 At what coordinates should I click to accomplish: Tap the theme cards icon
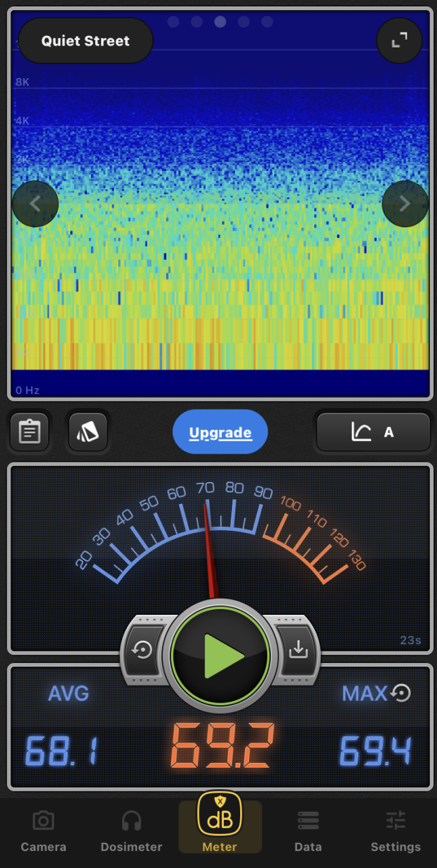(x=88, y=432)
